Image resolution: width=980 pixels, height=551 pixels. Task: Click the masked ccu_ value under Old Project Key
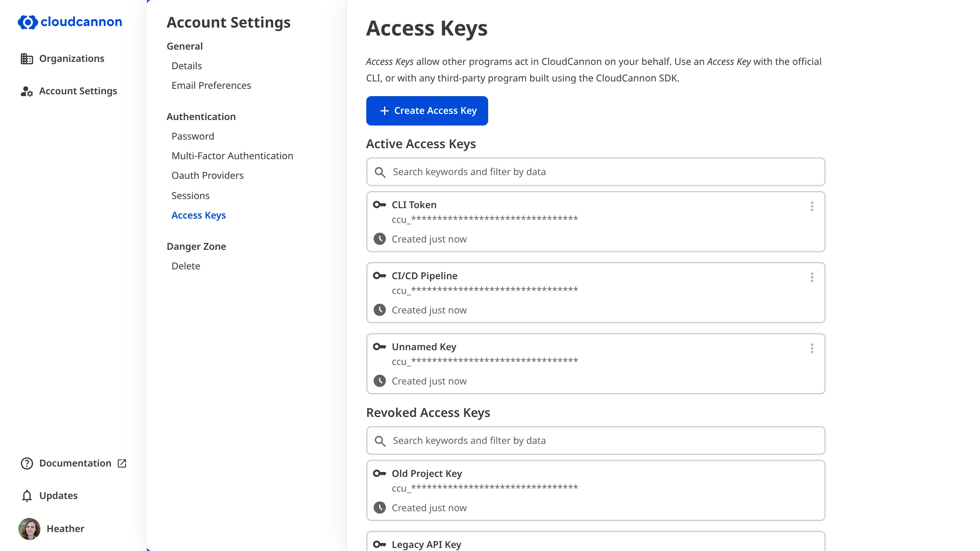click(485, 488)
